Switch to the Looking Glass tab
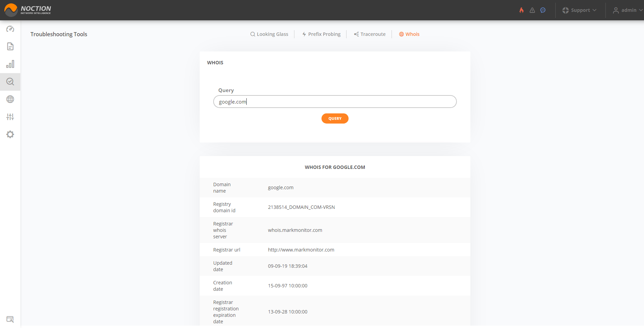Screen dimensions: 644x328 click(x=269, y=34)
